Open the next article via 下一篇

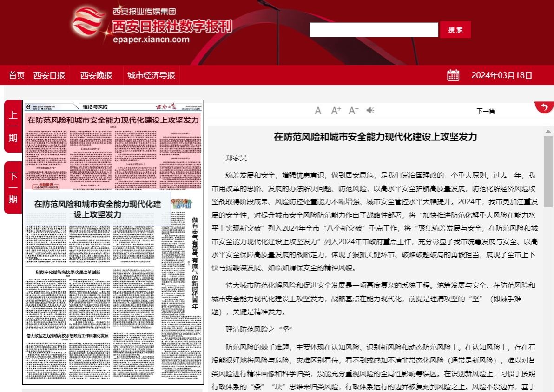point(486,111)
